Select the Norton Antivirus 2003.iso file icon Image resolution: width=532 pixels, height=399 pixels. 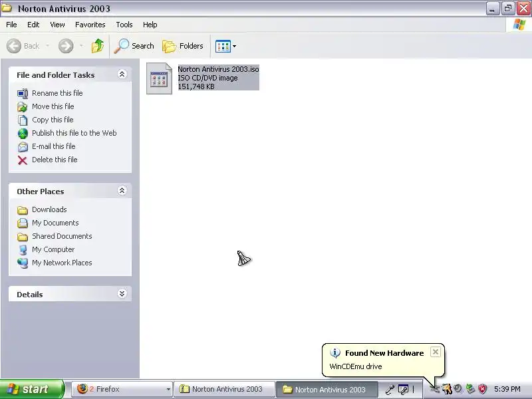click(159, 78)
